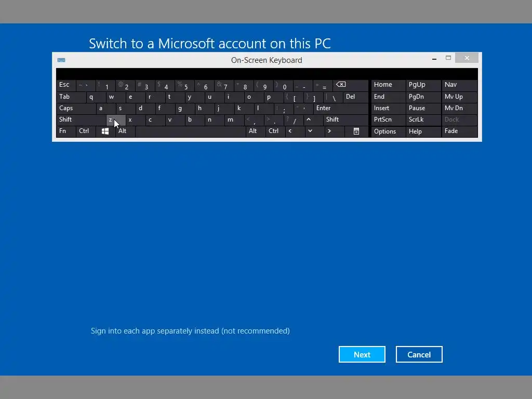
Task: Click the Nav key
Action: pos(459,85)
